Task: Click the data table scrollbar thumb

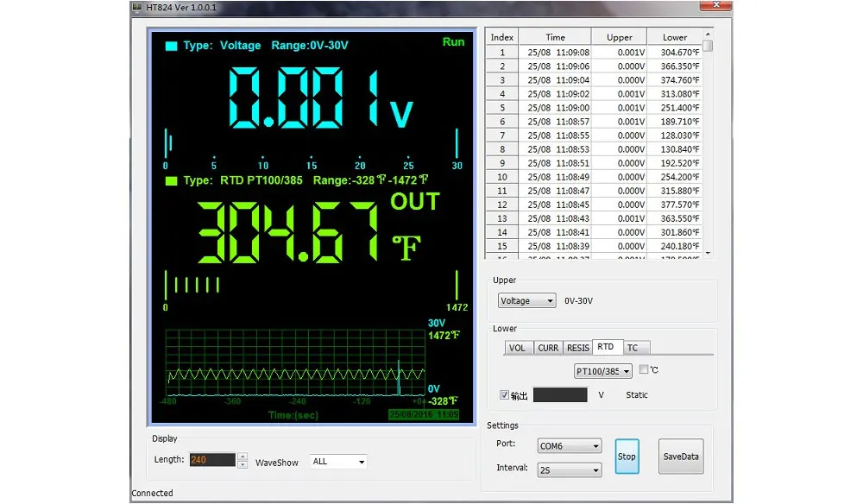Action: pyautogui.click(x=708, y=47)
